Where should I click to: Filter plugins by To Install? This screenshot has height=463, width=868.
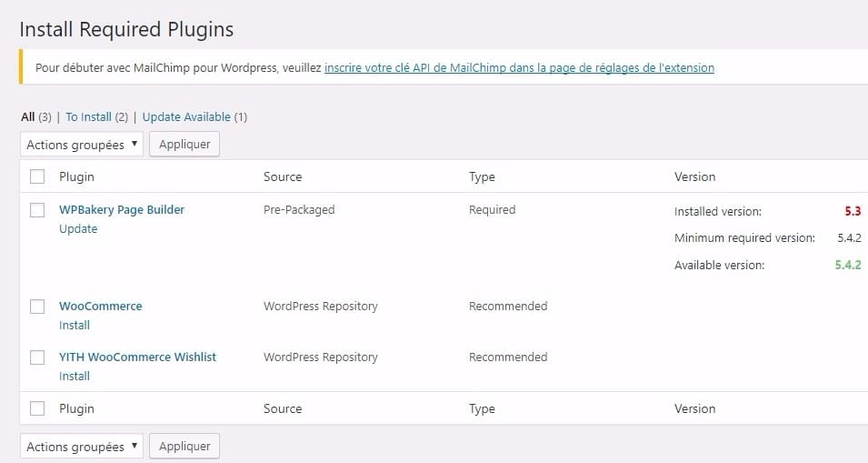(88, 116)
